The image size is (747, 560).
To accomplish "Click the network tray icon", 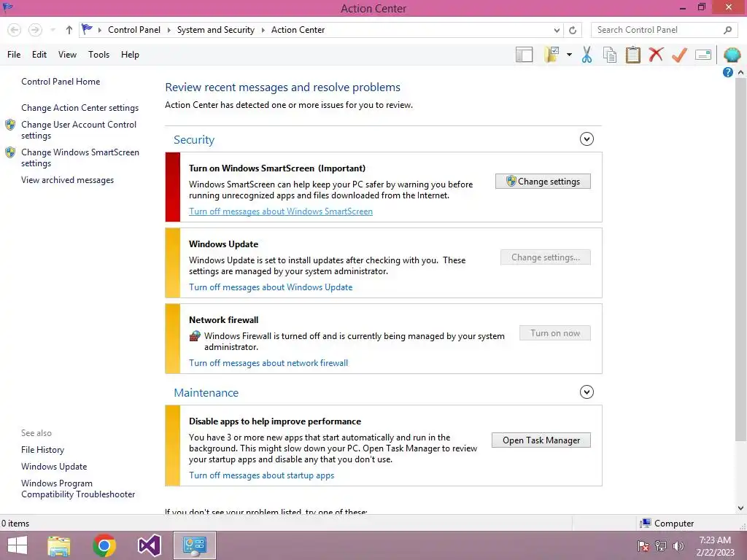I will (661, 546).
